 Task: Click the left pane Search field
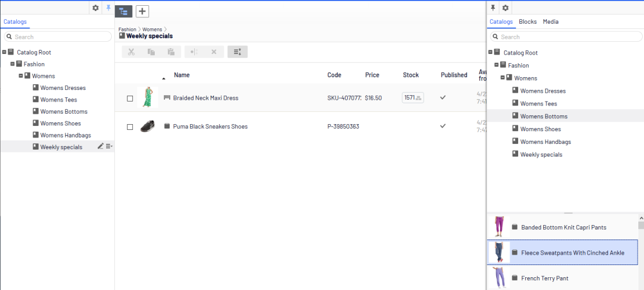tap(59, 37)
